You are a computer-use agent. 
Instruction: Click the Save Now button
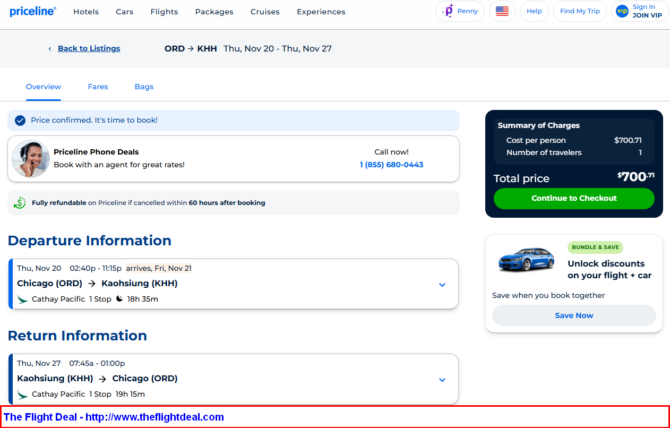tap(574, 316)
